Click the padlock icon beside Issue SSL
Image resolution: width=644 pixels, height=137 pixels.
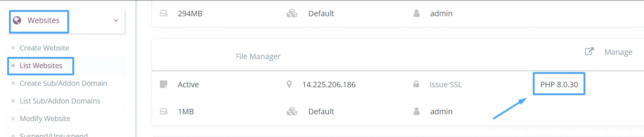point(416,84)
